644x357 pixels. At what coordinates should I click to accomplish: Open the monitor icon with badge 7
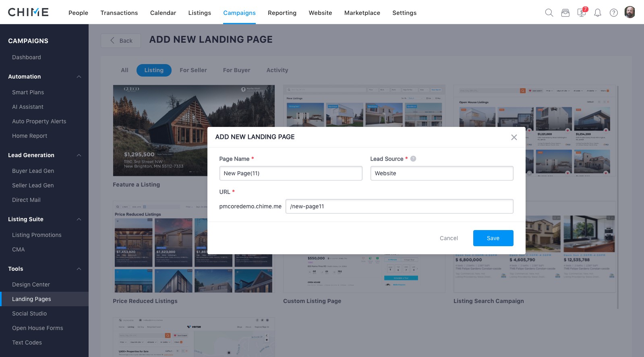tap(582, 12)
